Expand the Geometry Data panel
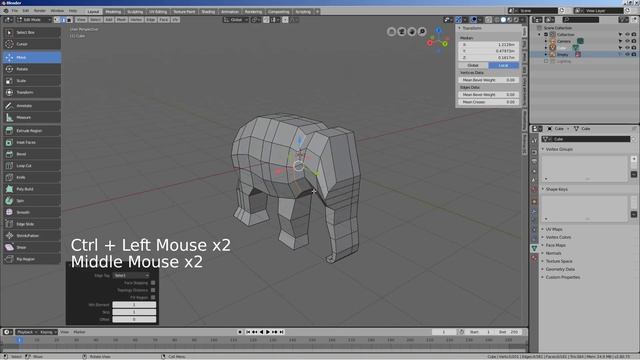Screen dimensions: 640x360 560,269
